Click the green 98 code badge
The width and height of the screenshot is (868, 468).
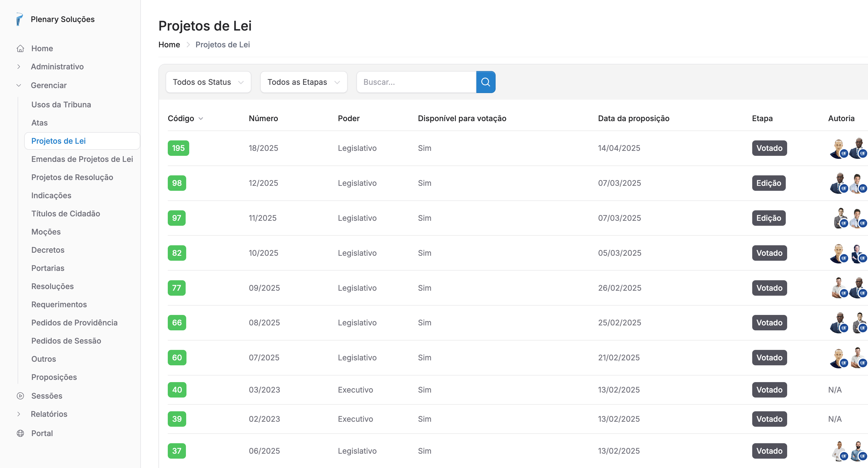(x=177, y=183)
